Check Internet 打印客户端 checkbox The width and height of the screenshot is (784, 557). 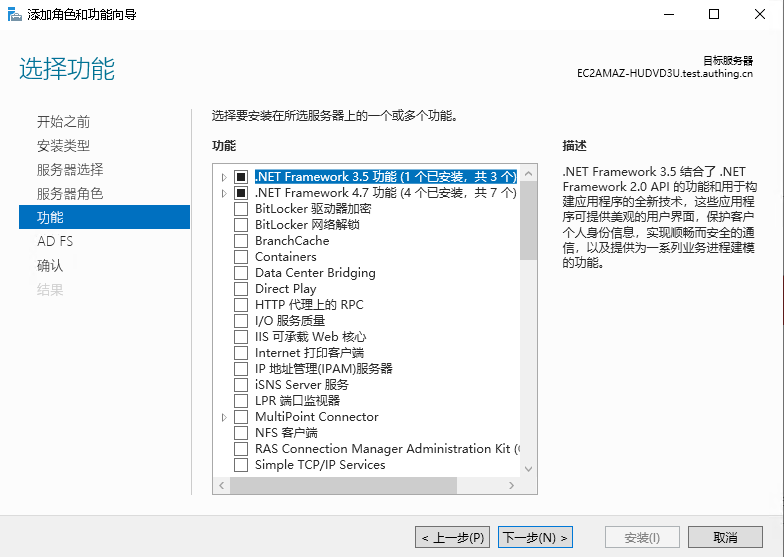coord(241,353)
